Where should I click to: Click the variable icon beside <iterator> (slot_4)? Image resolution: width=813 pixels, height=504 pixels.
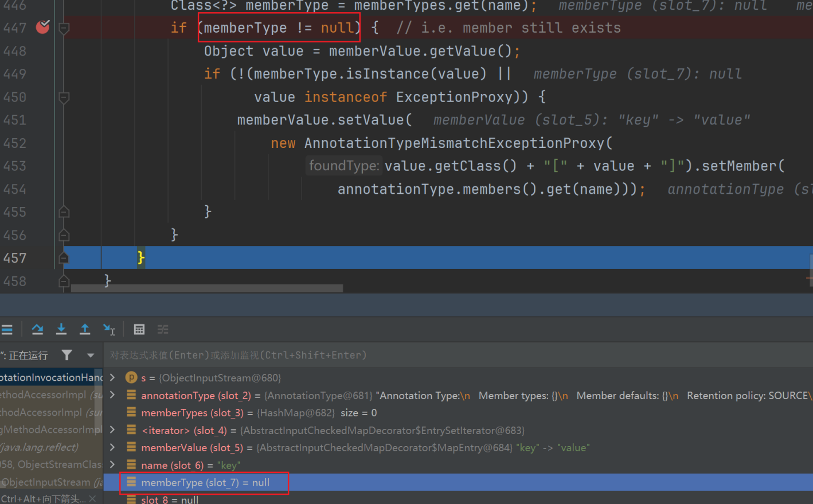pos(131,429)
